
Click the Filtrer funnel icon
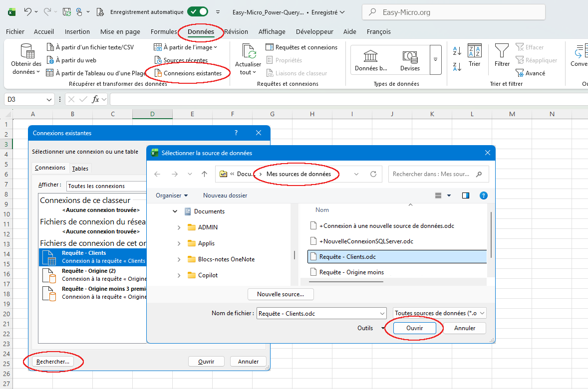[502, 51]
